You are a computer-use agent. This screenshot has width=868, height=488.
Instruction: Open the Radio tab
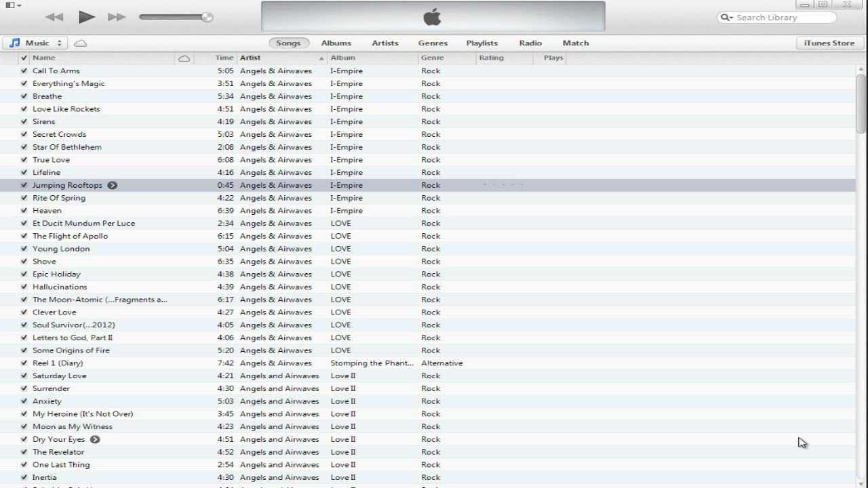[530, 43]
